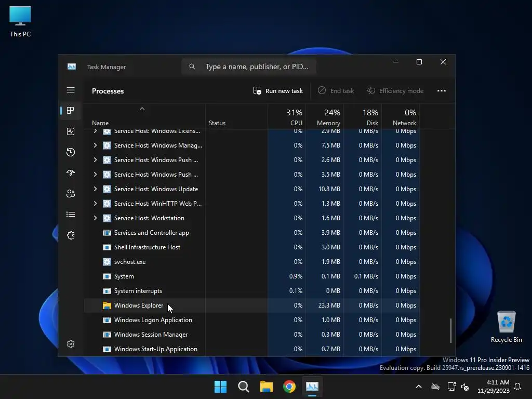Viewport: 532px width, 399px height.
Task: Click the Shell Infrastructure Host icon
Action: 107,247
